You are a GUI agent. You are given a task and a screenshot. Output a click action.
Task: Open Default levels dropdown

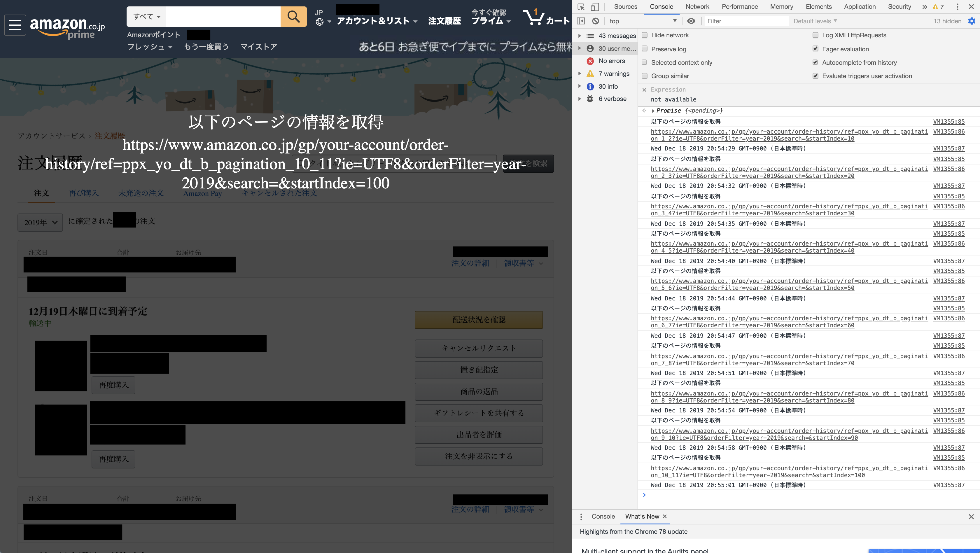pos(815,21)
